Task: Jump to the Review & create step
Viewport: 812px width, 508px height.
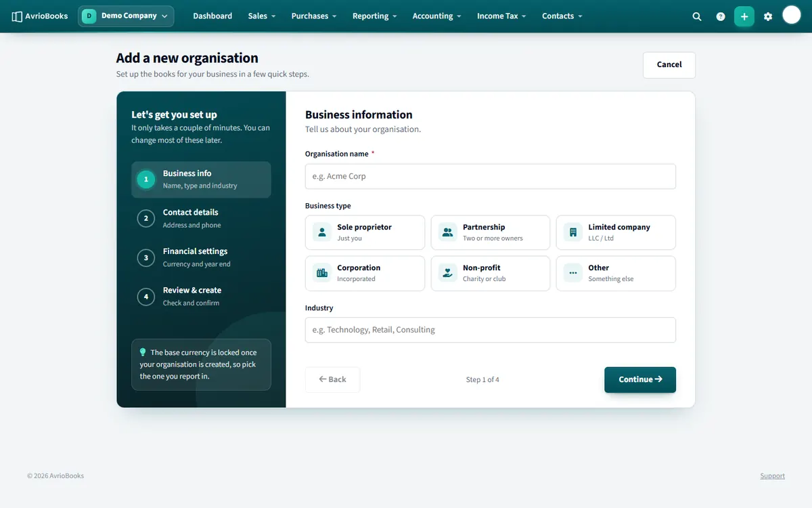Action: tap(201, 296)
